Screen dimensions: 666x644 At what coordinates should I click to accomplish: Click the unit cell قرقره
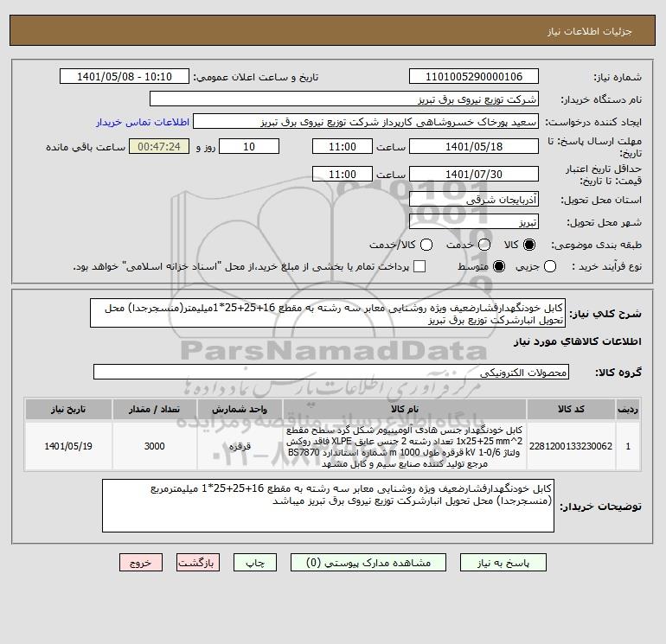coord(240,446)
